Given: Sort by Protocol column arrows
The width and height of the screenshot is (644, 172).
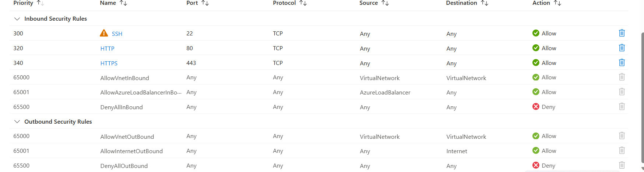Looking at the screenshot, I should click(x=303, y=3).
